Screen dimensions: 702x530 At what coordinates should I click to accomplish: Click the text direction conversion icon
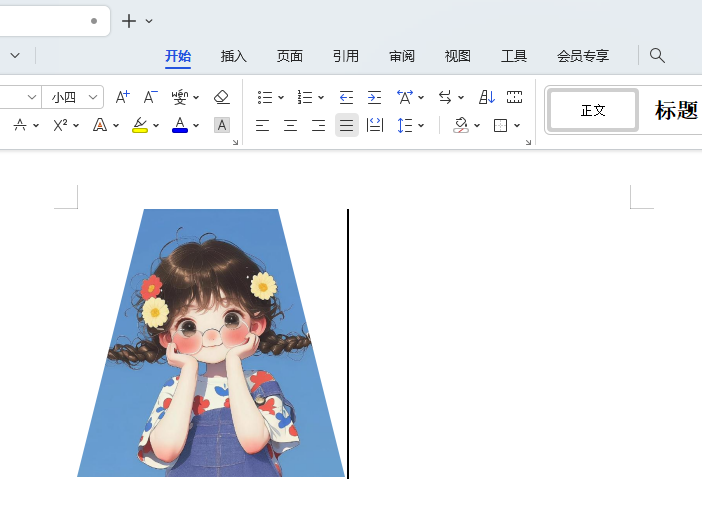[x=445, y=97]
